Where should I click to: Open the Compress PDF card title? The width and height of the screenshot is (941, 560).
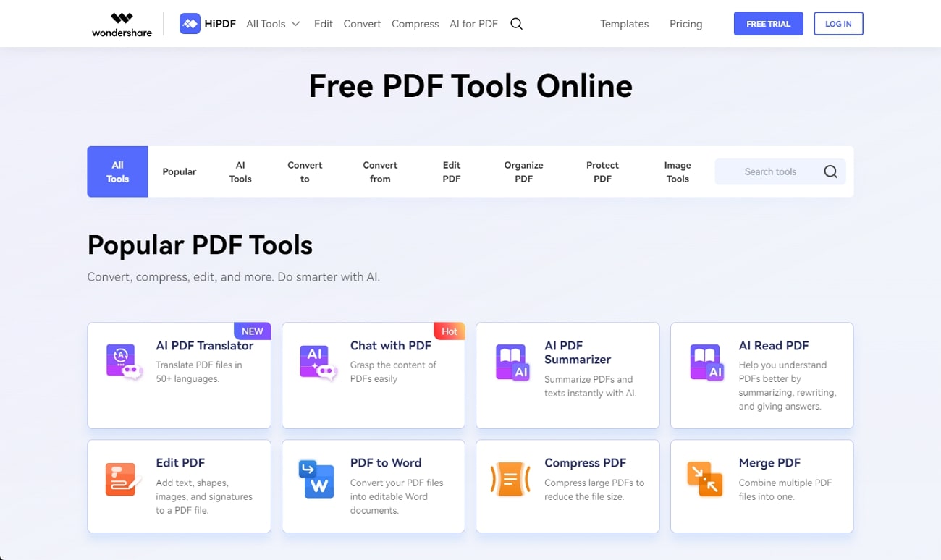[x=585, y=462]
